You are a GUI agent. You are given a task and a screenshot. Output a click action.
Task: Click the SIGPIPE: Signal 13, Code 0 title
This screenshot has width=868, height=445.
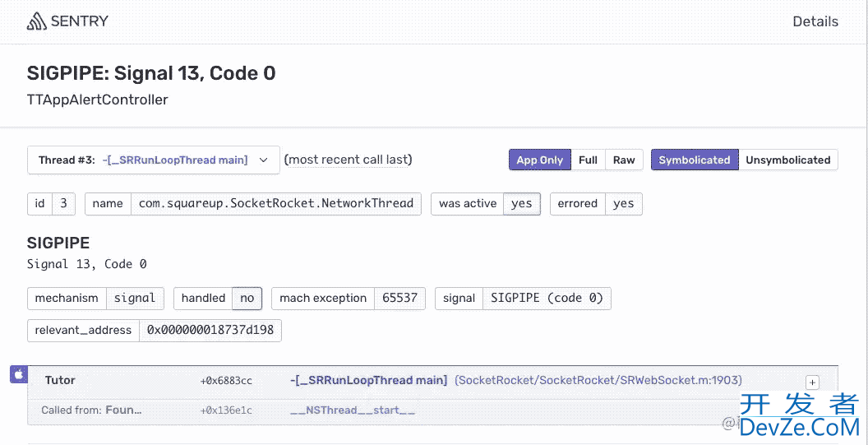point(151,73)
